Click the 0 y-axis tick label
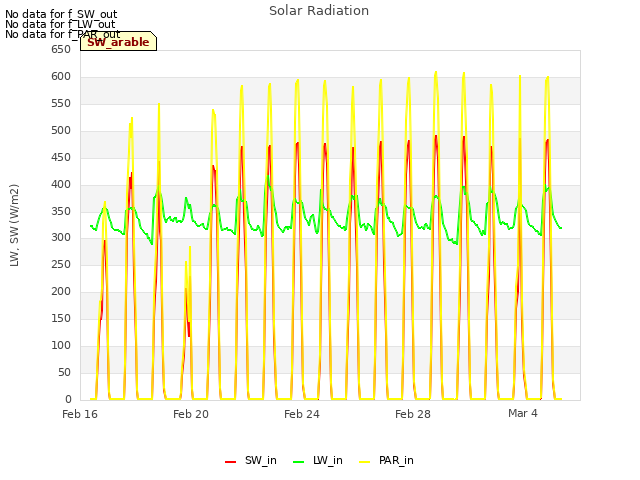640x480 pixels. click(68, 399)
